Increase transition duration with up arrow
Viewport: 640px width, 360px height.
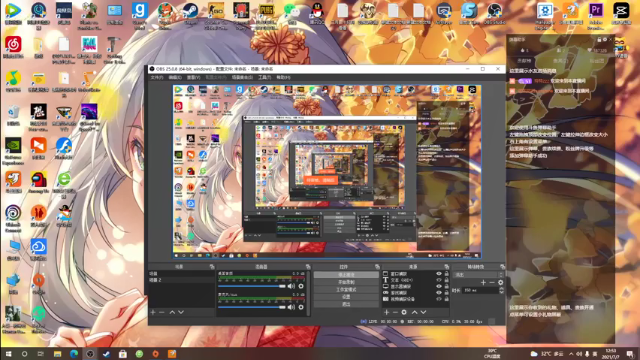click(x=501, y=289)
